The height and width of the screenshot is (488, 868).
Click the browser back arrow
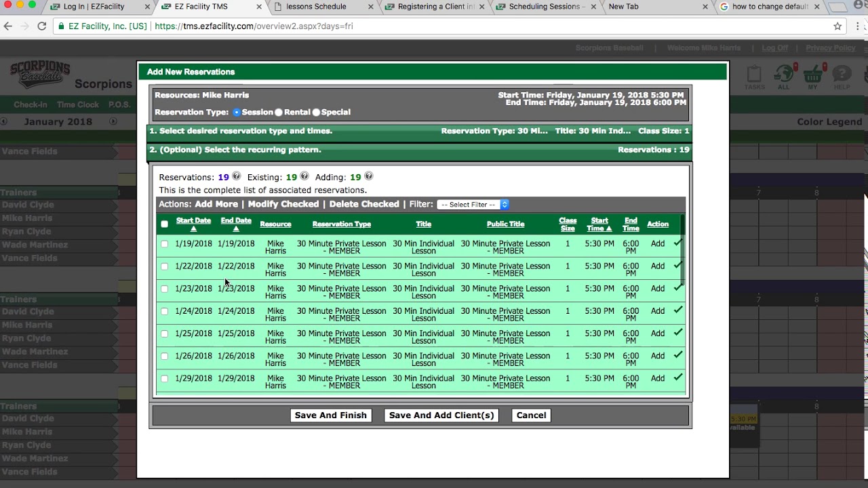(8, 26)
